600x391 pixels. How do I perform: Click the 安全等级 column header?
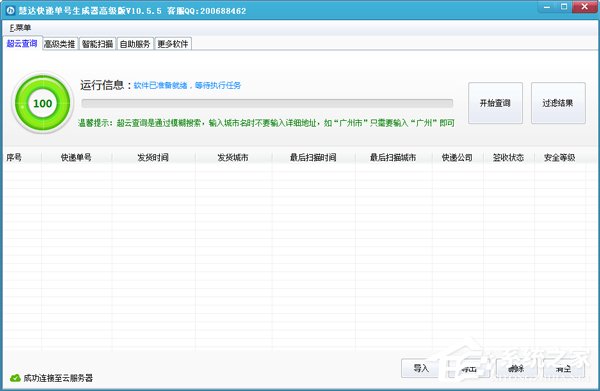click(x=559, y=157)
